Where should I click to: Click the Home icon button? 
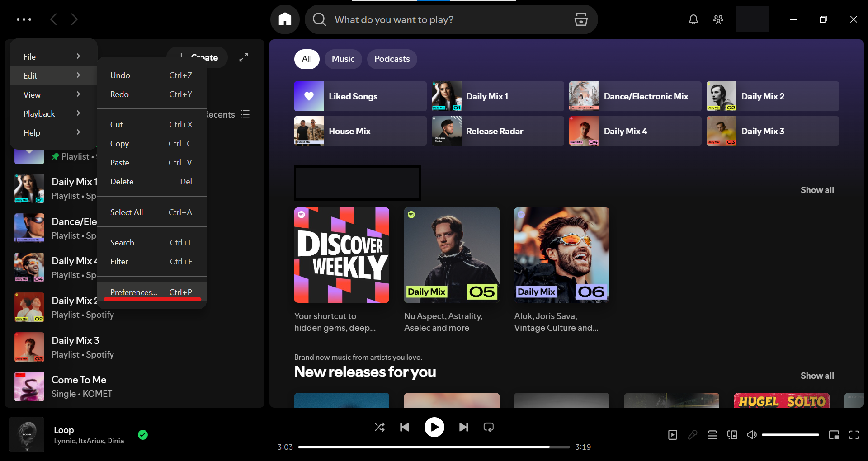(x=285, y=19)
